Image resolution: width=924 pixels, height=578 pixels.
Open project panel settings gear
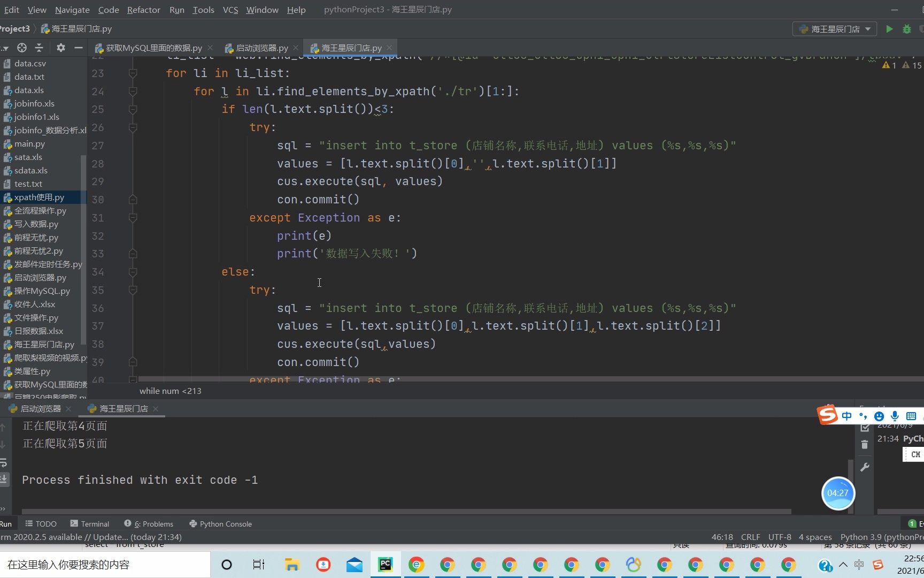click(x=61, y=48)
